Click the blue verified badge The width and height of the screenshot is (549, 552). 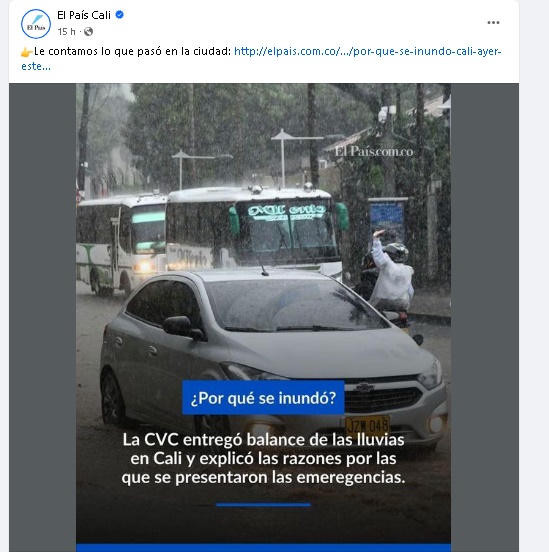120,15
